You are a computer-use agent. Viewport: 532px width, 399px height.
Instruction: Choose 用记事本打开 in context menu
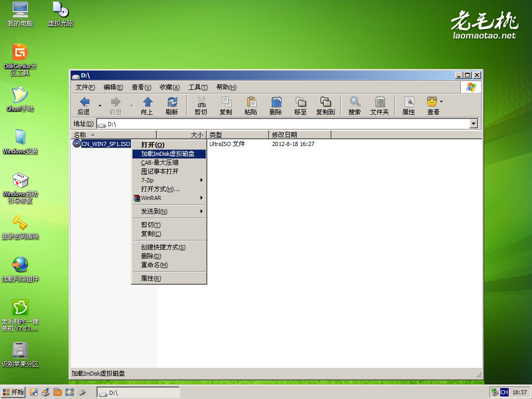pos(169,171)
